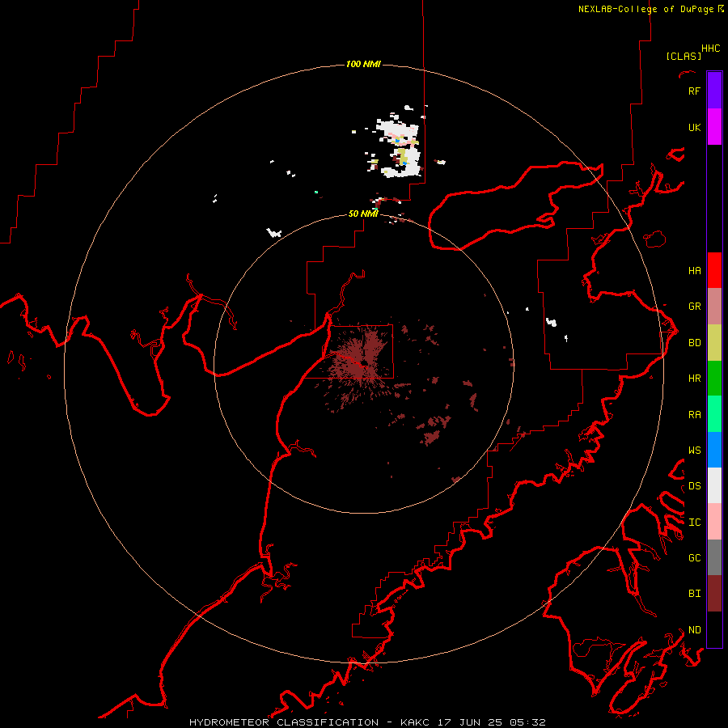Click the large dry snow echo cluster

(x=400, y=146)
